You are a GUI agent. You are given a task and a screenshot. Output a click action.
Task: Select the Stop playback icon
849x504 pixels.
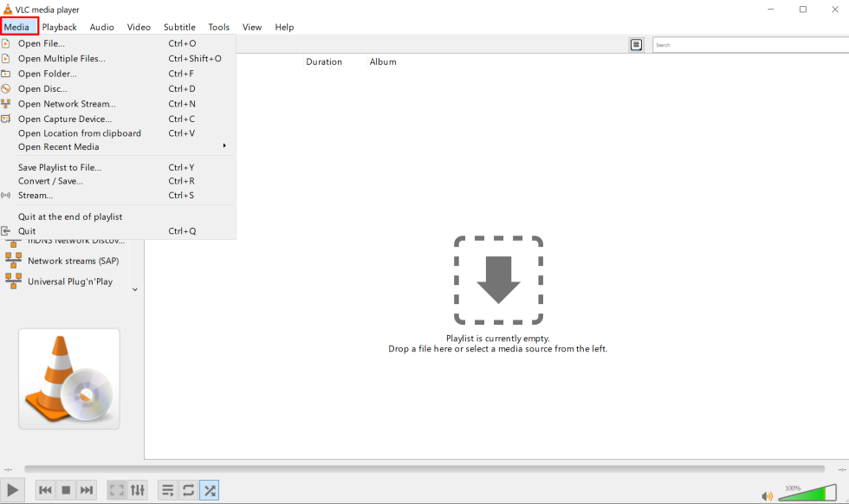pos(66,490)
